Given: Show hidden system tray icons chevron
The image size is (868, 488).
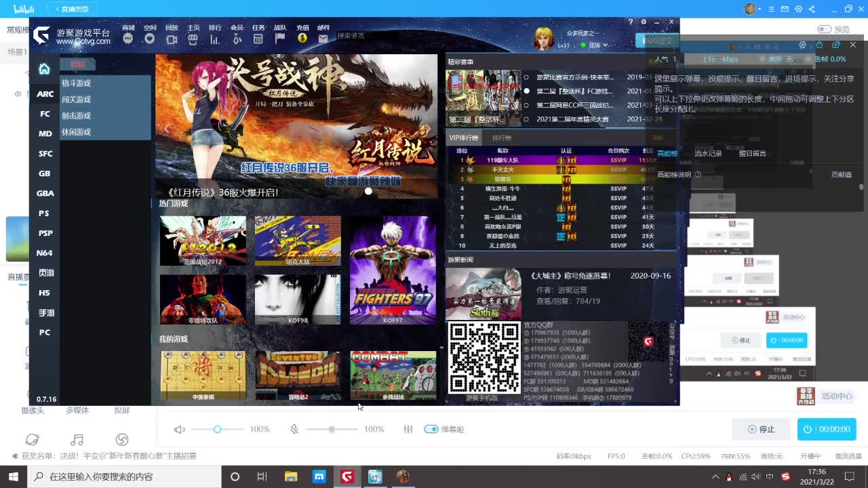Looking at the screenshot, I should [715, 476].
